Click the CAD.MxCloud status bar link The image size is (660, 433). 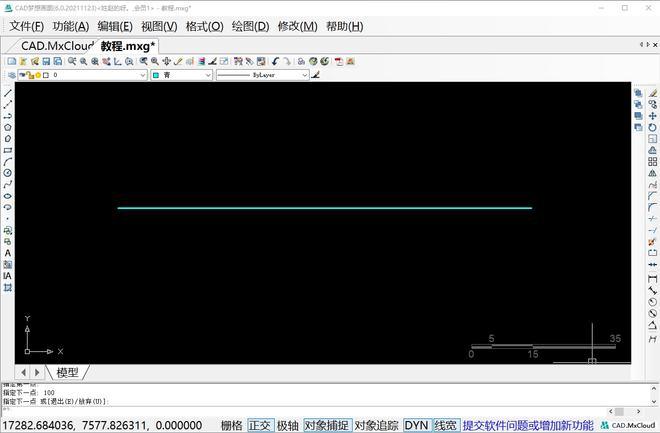[628, 425]
